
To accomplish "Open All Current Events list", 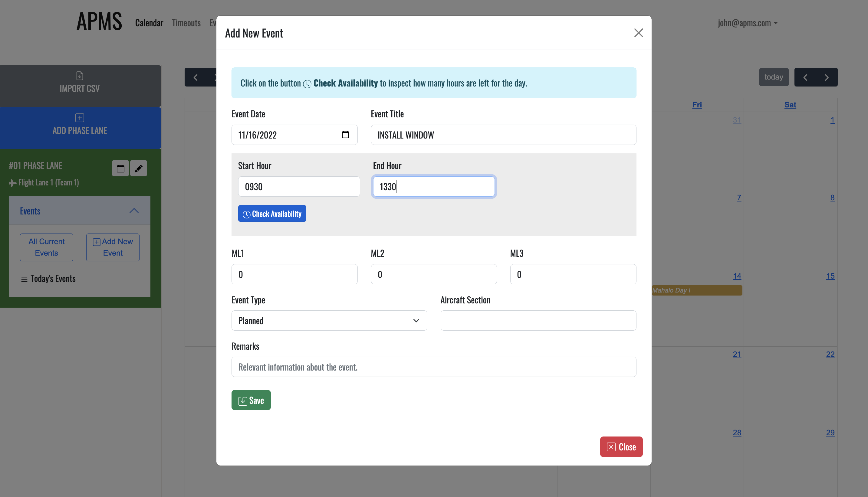I will point(46,247).
